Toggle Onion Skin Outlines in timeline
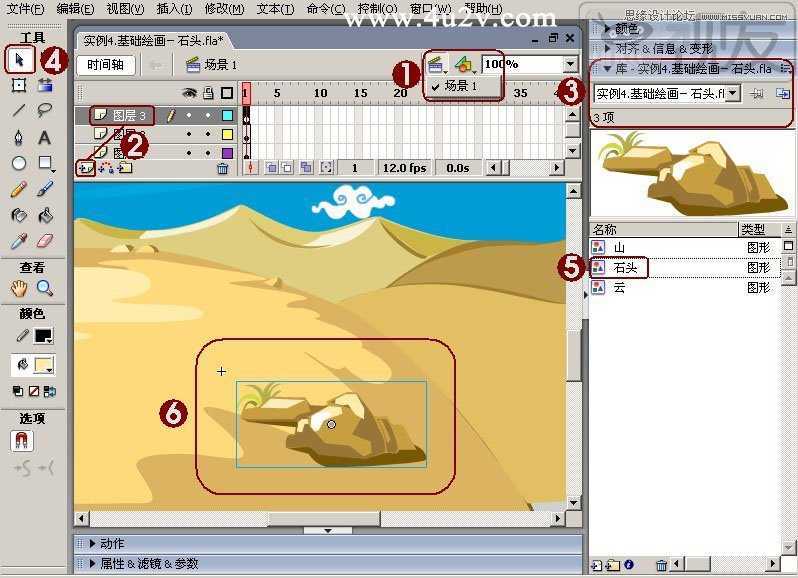 coord(287,168)
